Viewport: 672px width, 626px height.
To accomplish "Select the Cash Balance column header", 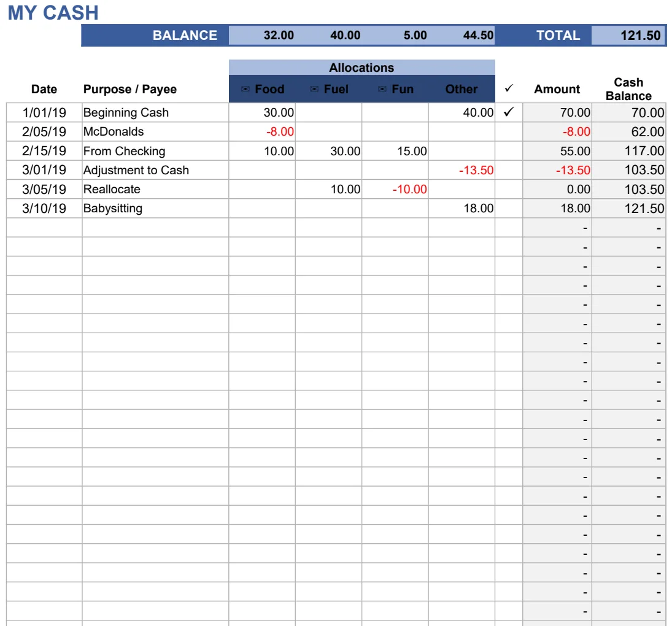I will (x=628, y=89).
